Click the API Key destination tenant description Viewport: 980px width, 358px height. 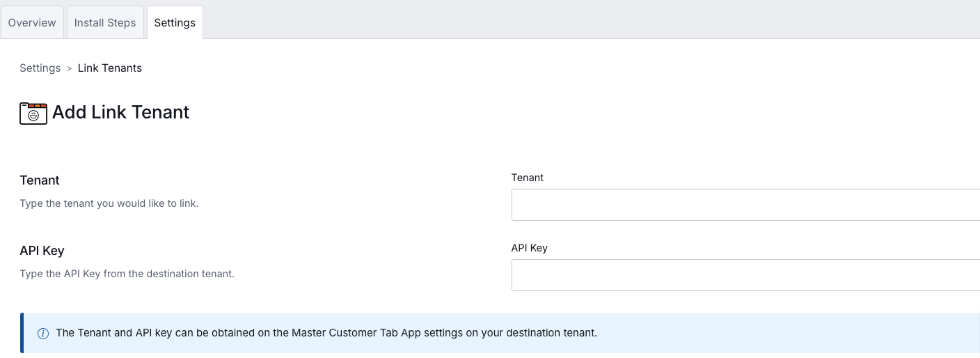coord(127,274)
